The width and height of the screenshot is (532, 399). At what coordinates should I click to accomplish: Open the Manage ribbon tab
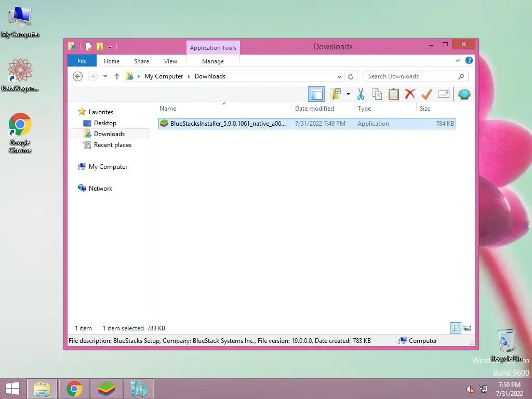213,61
